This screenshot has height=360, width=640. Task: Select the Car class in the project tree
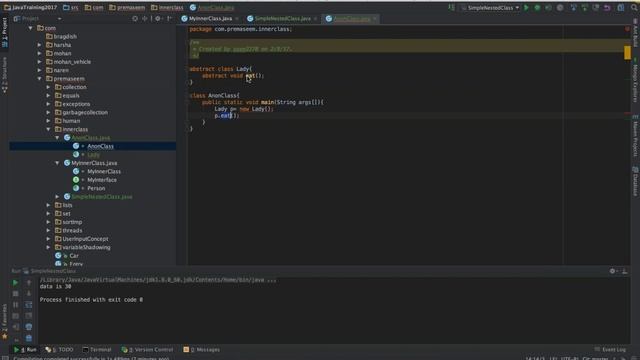[74, 256]
